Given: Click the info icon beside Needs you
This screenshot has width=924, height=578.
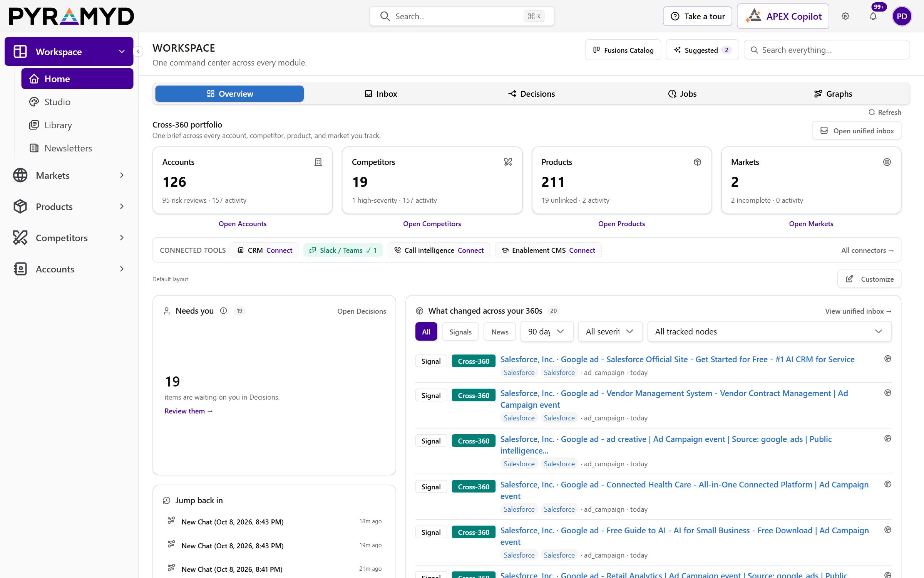Looking at the screenshot, I should [223, 311].
